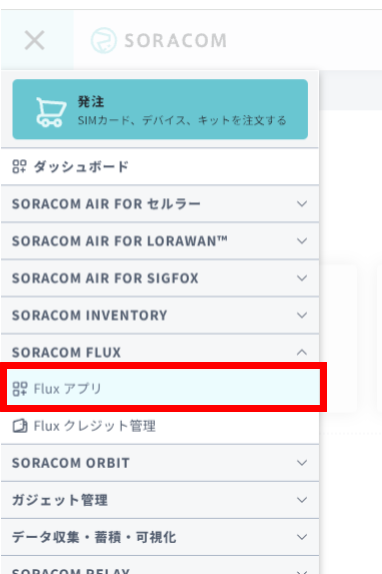Expand SORACOM ORBIT chevron
This screenshot has width=382, height=574.
click(x=302, y=463)
